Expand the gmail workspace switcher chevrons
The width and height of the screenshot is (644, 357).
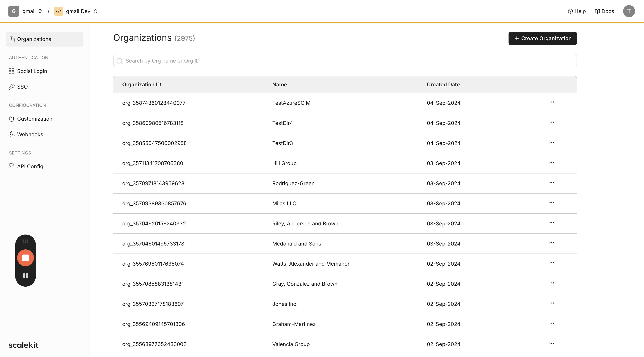pyautogui.click(x=40, y=11)
